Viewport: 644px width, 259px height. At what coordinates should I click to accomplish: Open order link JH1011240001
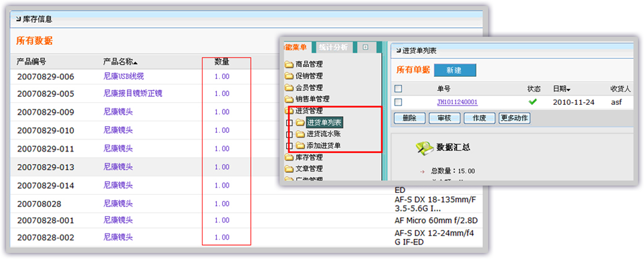click(457, 102)
